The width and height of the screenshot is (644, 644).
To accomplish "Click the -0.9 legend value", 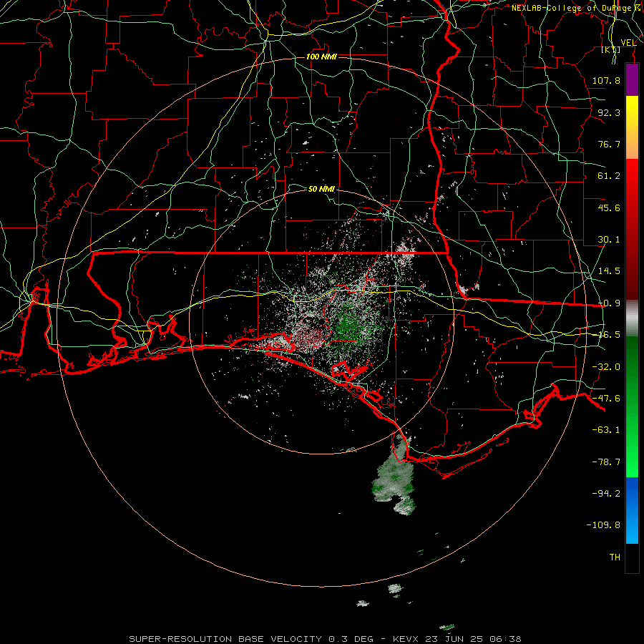I will pos(609,303).
